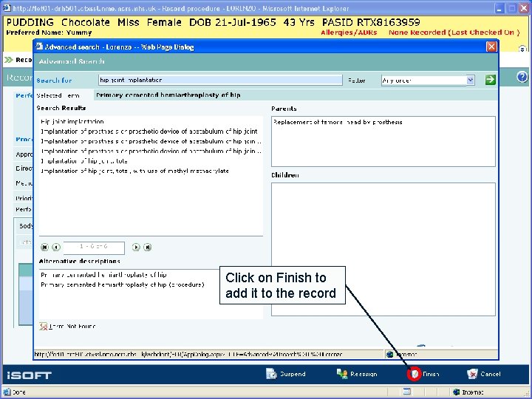Screen dimensions: 532x399
Task: Go to next page of search results
Action: [x=136, y=247]
